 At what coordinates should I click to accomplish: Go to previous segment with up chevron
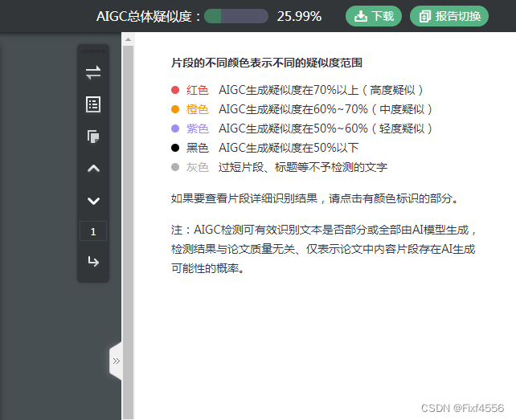pos(93,169)
